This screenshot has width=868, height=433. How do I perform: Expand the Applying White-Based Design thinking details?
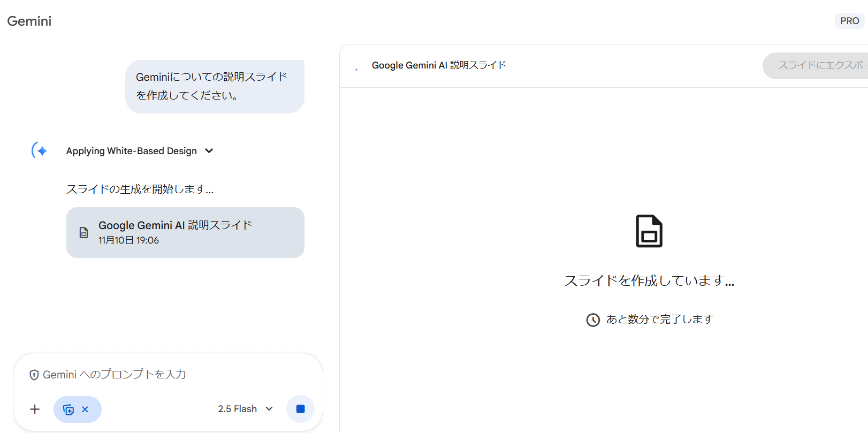point(209,151)
